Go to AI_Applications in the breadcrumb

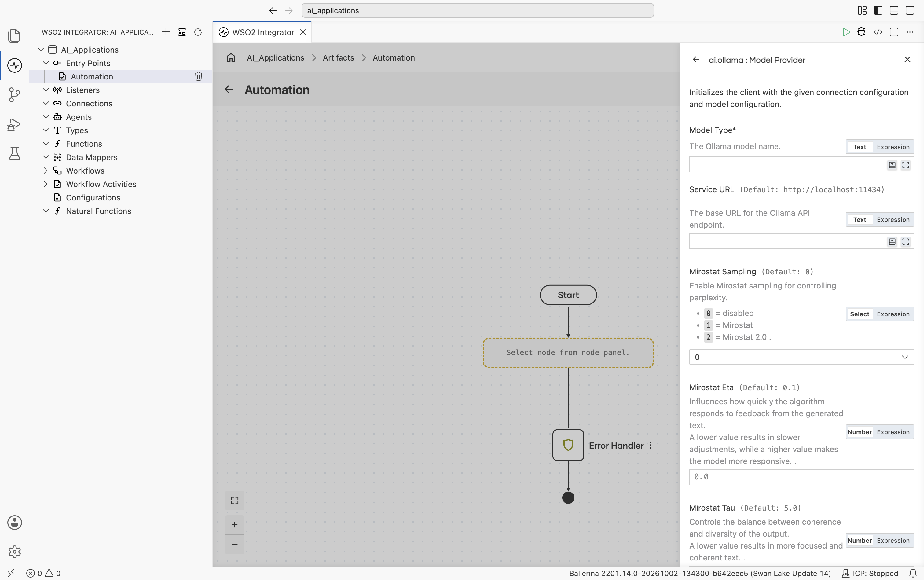click(x=275, y=57)
